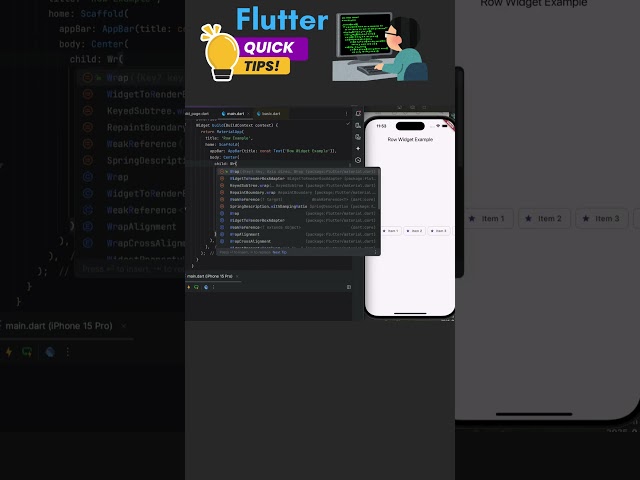Screen dimensions: 640x480
Task: Choose KeyedSubtree.wrap from the center completion popup
Action: 298,186
